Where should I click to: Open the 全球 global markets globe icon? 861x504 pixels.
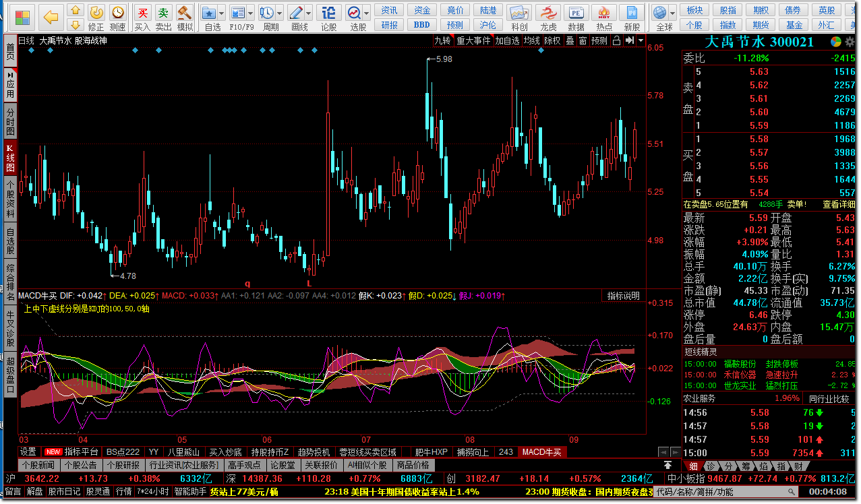[x=660, y=12]
